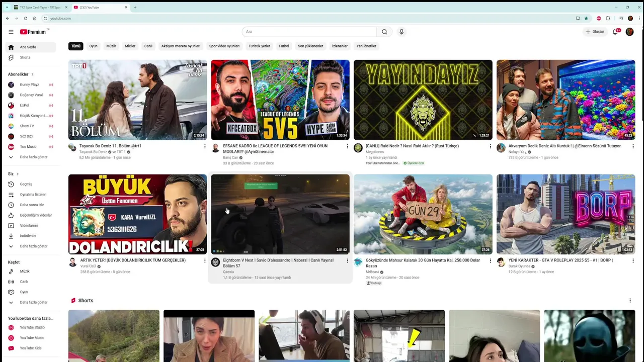Focus the Ara search field
The height and width of the screenshot is (362, 644).
coord(309,32)
